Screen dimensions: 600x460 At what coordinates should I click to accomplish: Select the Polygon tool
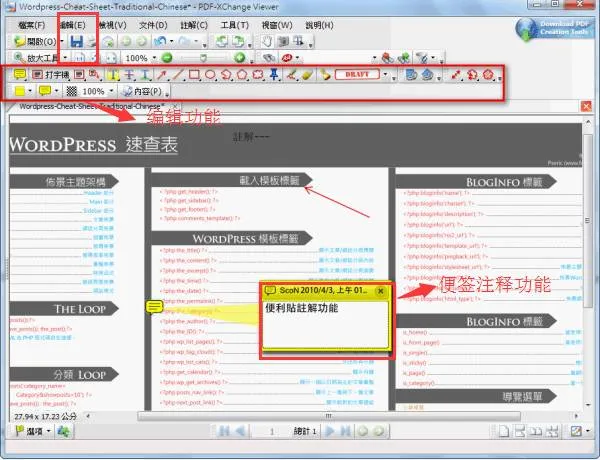pos(242,74)
